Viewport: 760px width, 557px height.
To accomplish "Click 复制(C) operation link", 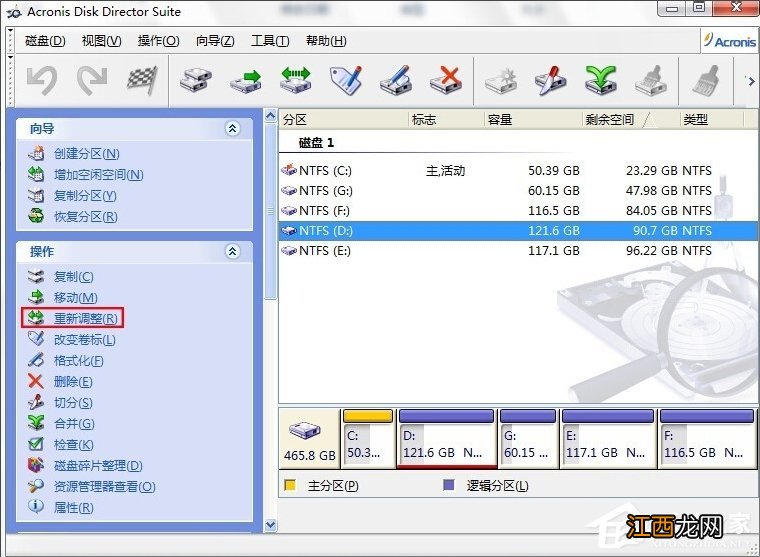I will pyautogui.click(x=73, y=277).
